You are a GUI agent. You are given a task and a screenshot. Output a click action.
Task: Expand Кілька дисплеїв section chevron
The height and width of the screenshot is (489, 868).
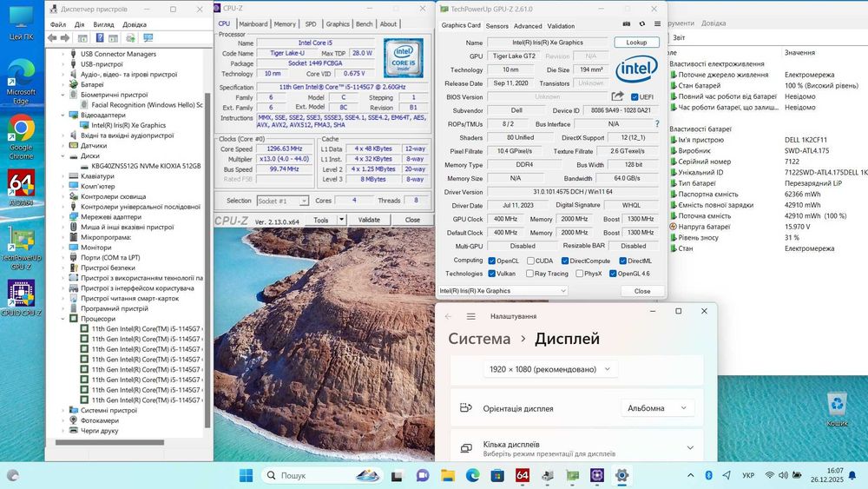coord(690,447)
